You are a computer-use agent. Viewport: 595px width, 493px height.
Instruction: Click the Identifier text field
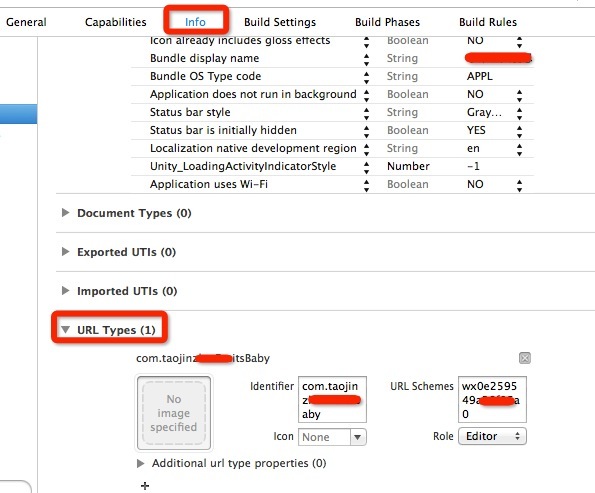click(332, 399)
